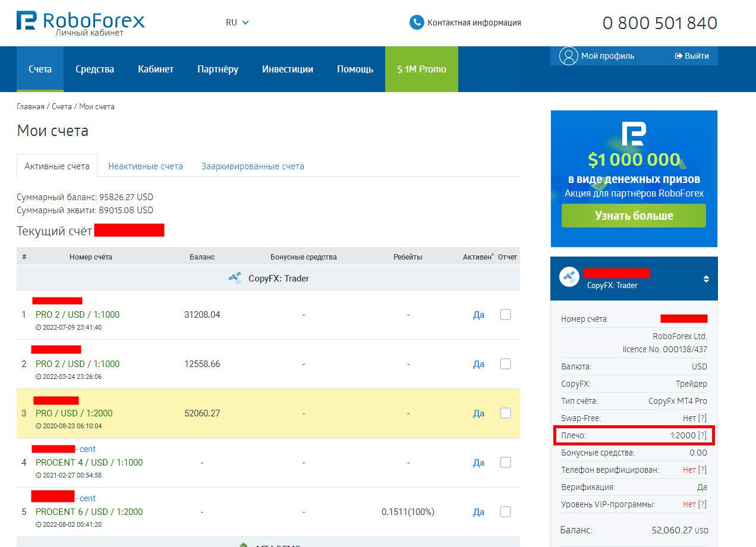Open the [?] help next to Плечо 1:2000

click(703, 435)
